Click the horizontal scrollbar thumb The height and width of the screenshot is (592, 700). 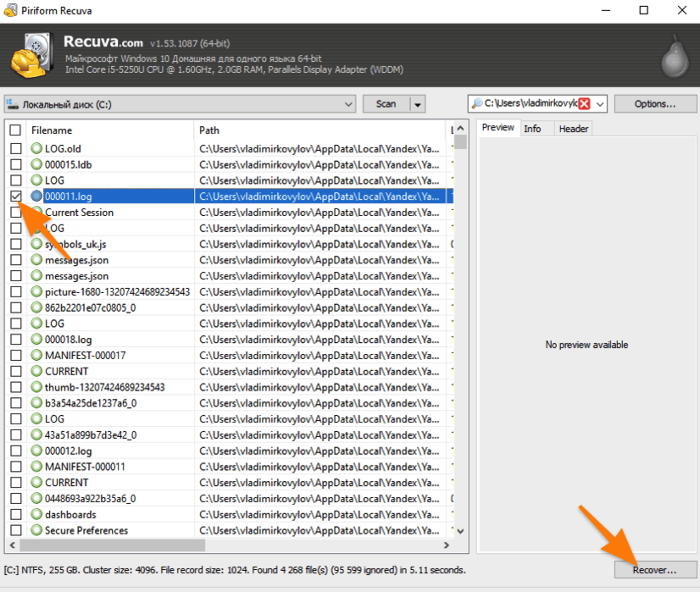click(x=112, y=545)
